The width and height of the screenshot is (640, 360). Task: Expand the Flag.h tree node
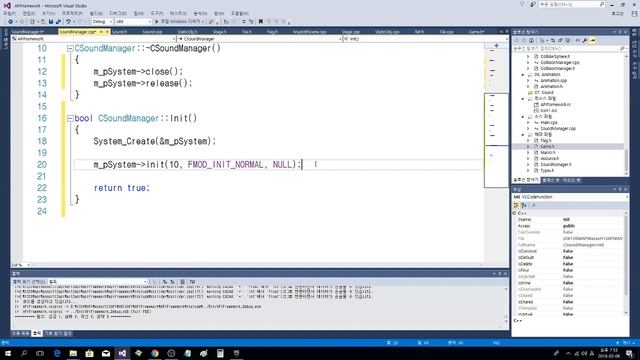pyautogui.click(x=528, y=140)
